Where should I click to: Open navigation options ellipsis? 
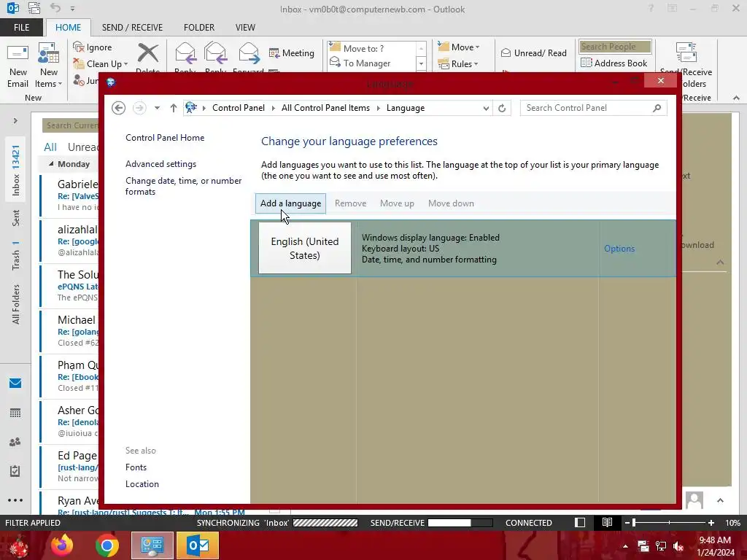coord(15,500)
